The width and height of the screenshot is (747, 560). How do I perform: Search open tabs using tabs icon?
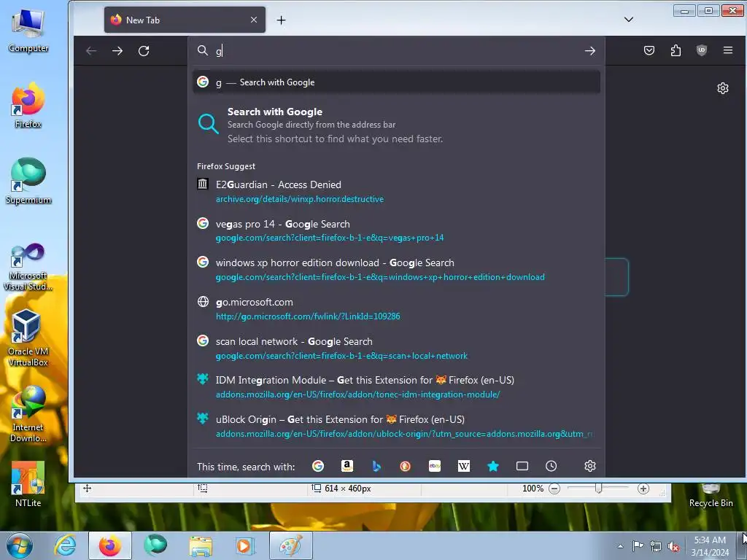click(x=522, y=466)
